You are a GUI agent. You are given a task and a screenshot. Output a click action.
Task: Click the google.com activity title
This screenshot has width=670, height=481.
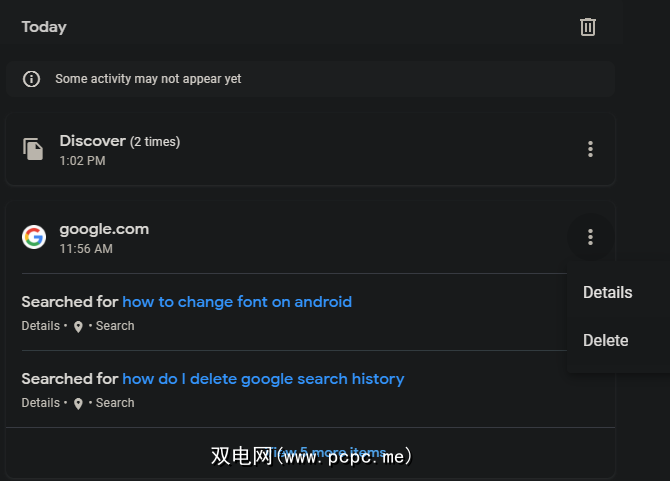click(104, 229)
